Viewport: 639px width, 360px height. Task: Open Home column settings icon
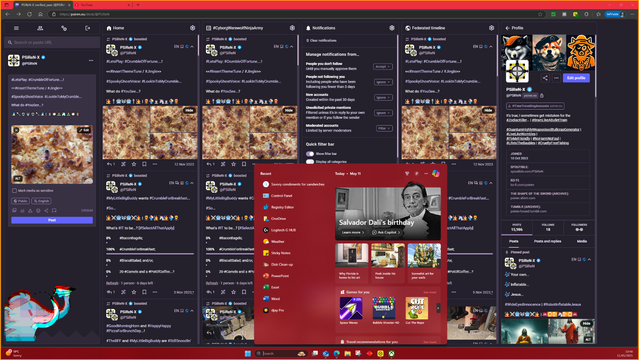[192, 28]
